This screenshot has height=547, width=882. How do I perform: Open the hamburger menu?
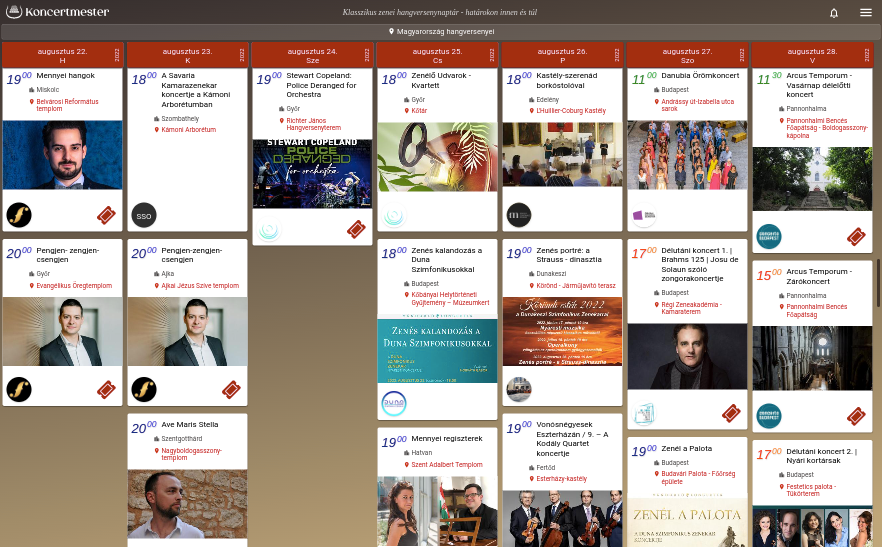[x=866, y=12]
